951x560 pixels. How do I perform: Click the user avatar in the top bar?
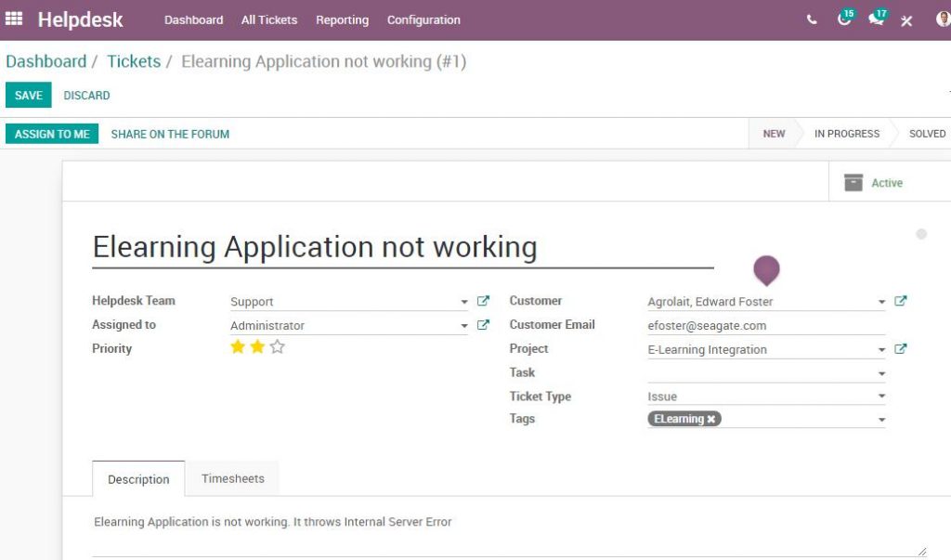tap(944, 19)
